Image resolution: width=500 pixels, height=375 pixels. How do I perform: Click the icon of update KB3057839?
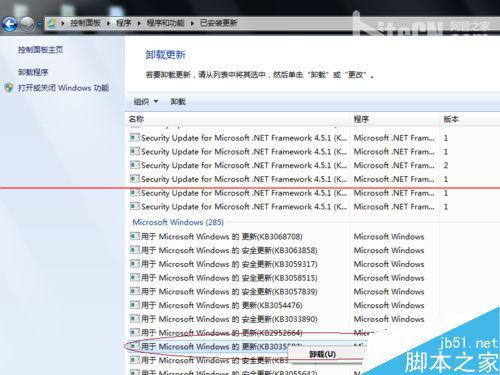tap(134, 291)
